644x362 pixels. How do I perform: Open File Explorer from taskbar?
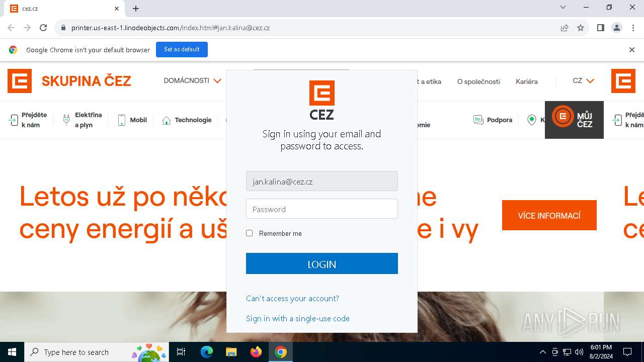click(x=231, y=352)
